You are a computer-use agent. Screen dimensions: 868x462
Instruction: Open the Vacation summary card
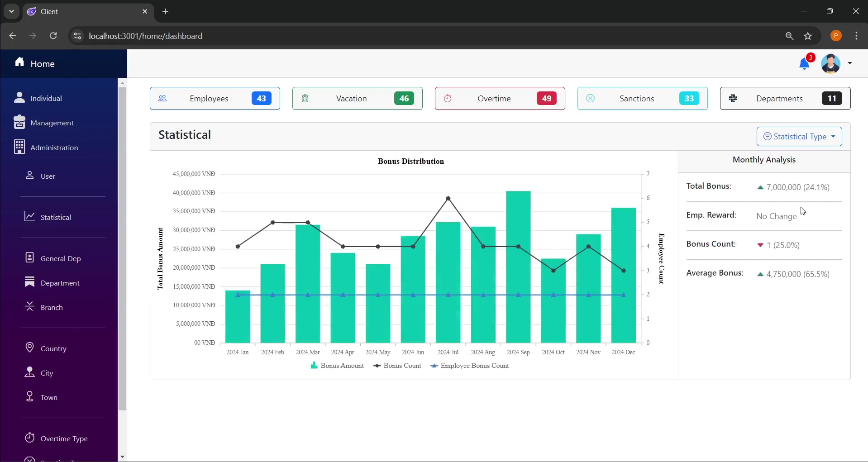(x=357, y=99)
